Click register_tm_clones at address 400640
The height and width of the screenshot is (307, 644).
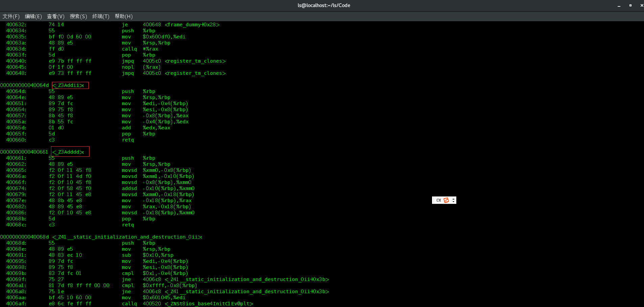pyautogui.click(x=195, y=61)
